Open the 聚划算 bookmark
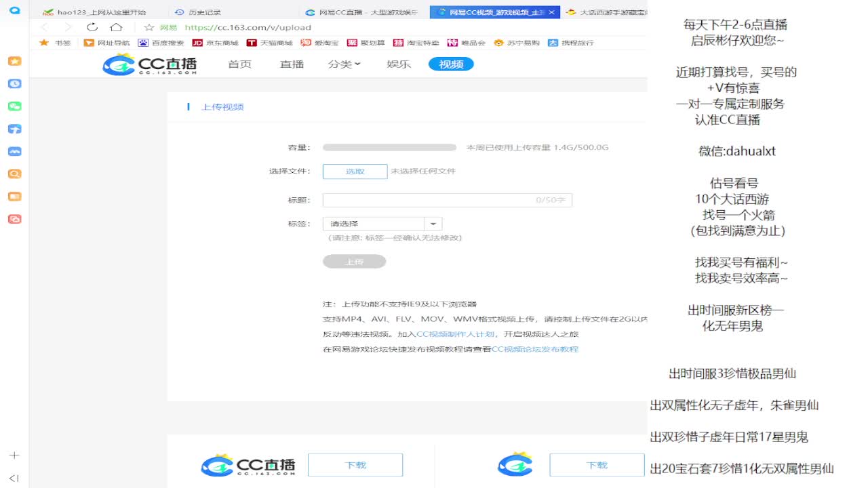 (x=366, y=43)
